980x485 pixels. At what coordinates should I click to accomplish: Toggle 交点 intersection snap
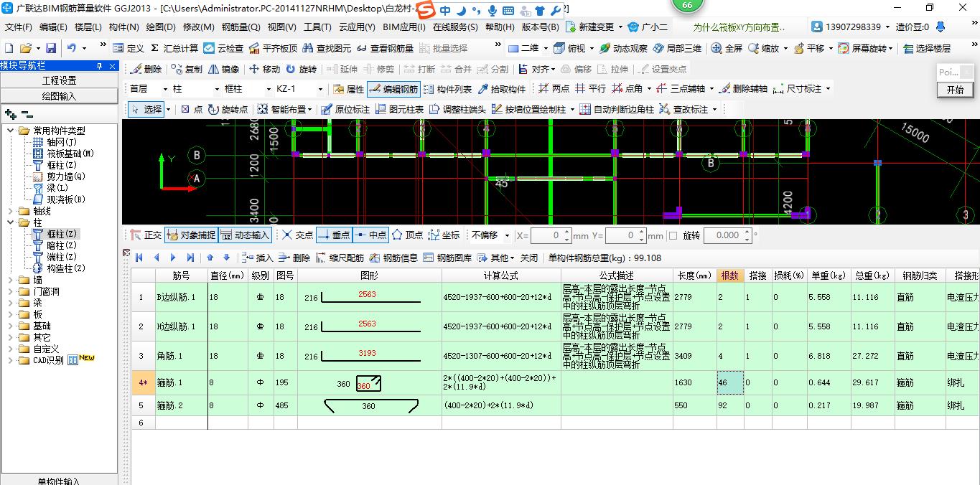click(297, 235)
